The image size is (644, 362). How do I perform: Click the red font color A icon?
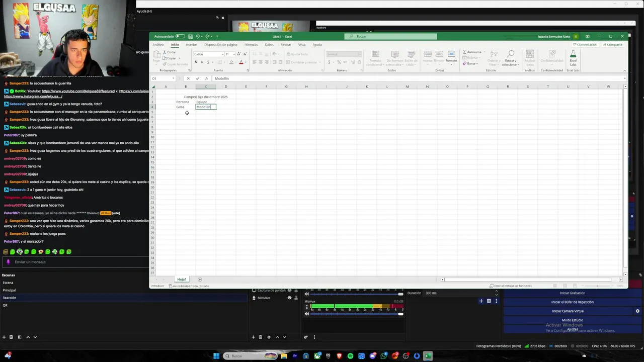(x=241, y=62)
